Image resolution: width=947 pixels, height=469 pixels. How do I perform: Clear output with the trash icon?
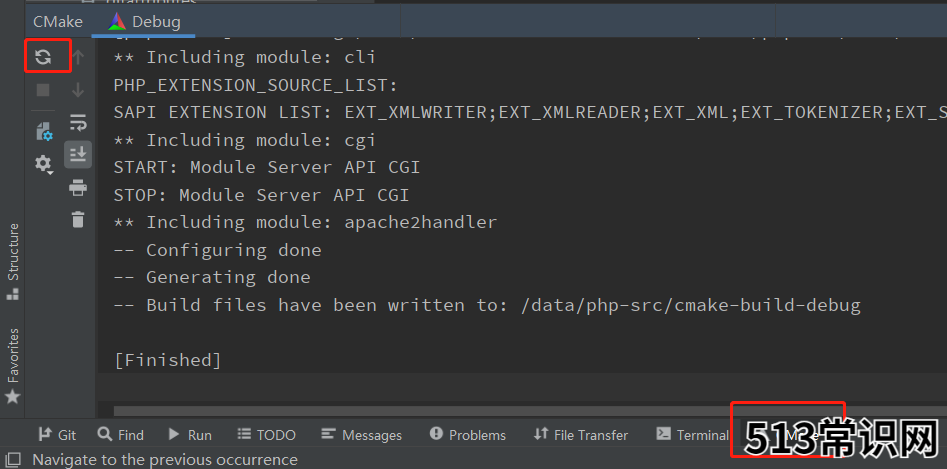(x=78, y=219)
